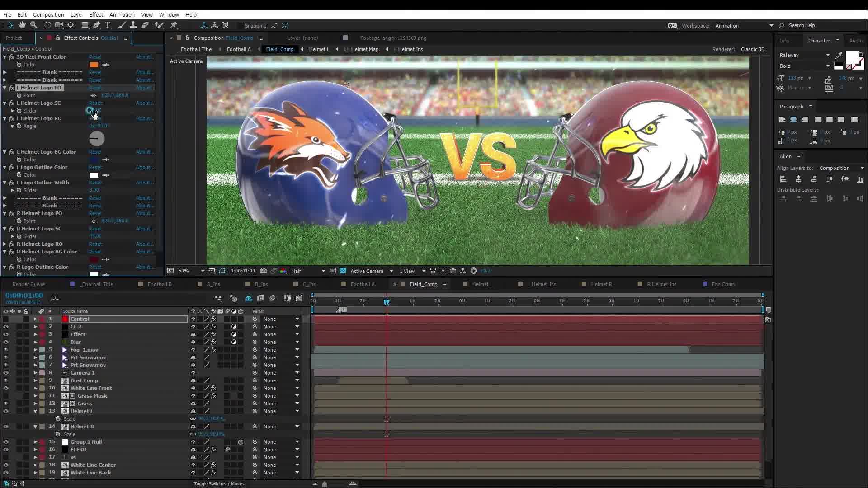Toggle the Effect Controls panel lock
The width and height of the screenshot is (868, 488).
pos(57,38)
